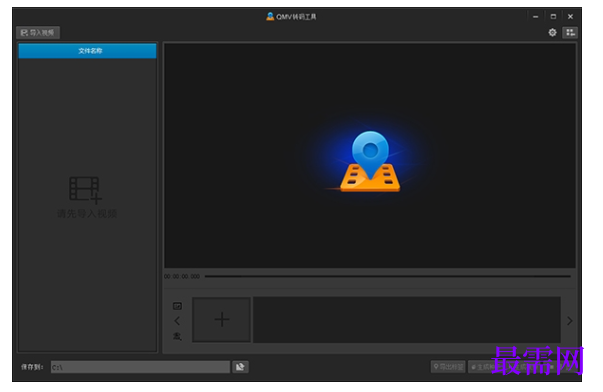
Task: Click the 请先导入视频 hint text
Action: 87,214
